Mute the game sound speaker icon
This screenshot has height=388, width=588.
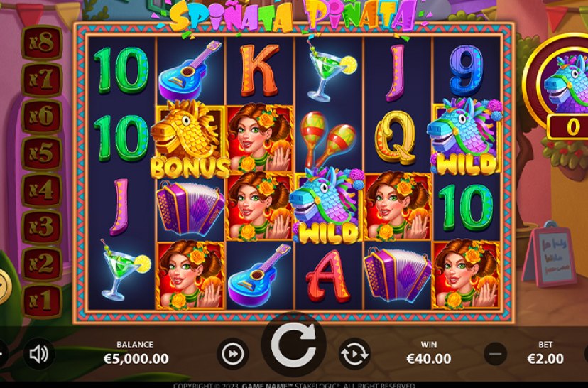pos(39,353)
